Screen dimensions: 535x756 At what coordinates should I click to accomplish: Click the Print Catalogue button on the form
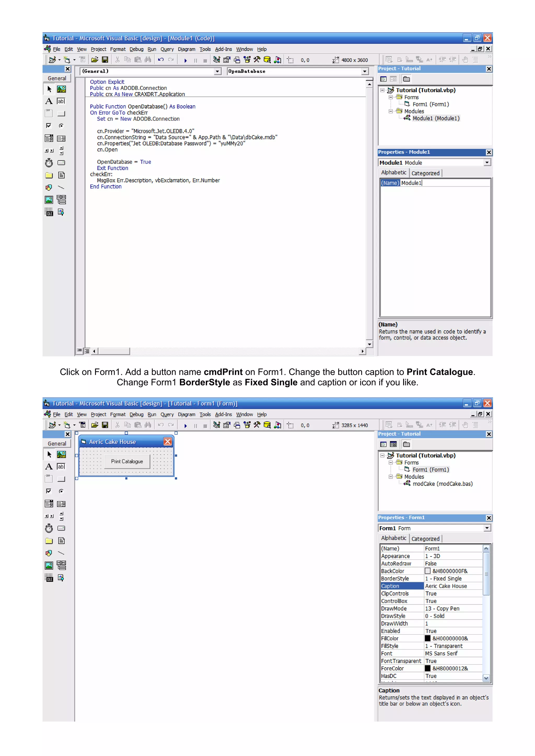127,461
